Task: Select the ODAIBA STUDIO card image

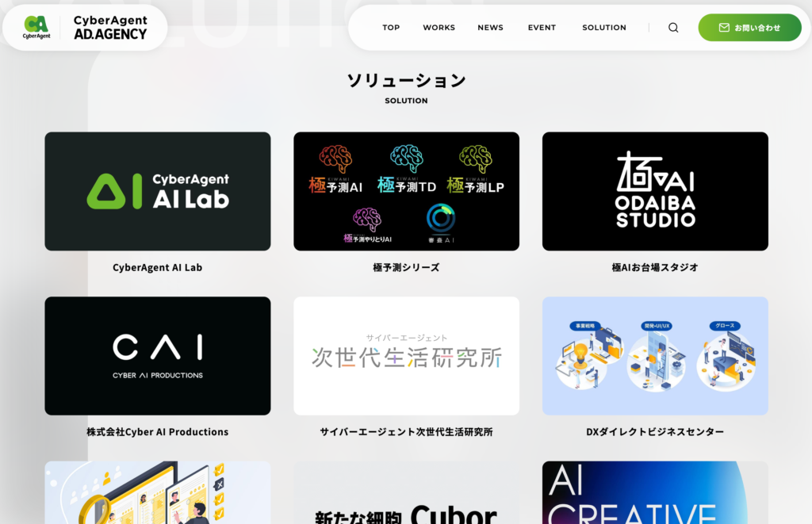Action: pos(655,191)
